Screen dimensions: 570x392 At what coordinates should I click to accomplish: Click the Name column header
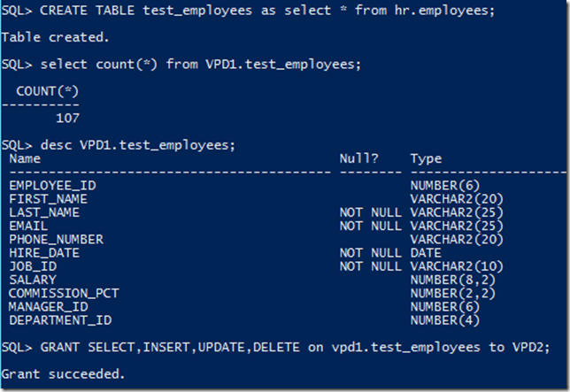point(25,158)
